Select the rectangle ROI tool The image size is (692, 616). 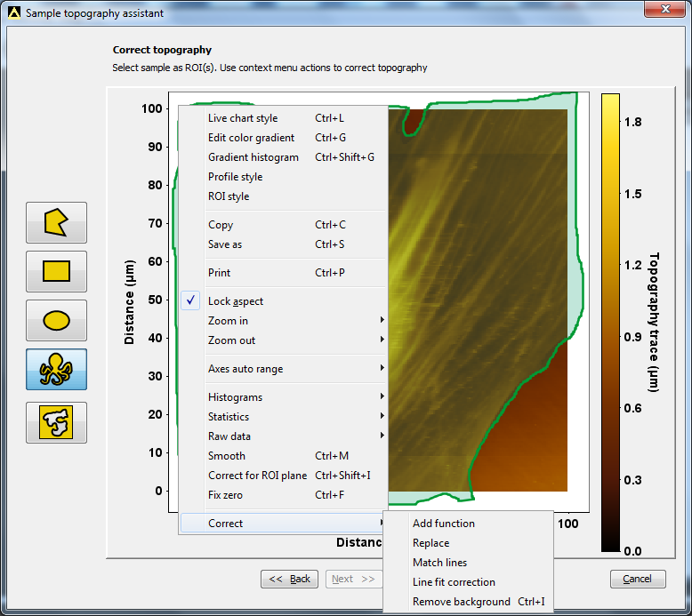57,271
